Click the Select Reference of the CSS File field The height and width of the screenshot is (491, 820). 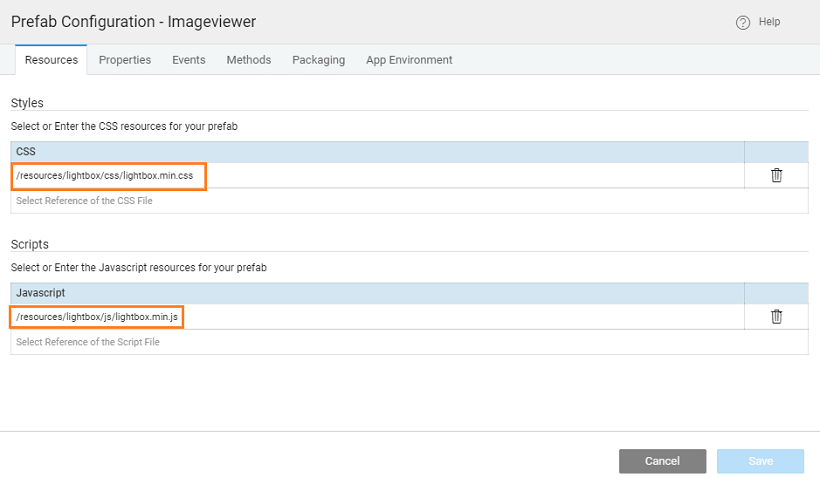pyautogui.click(x=378, y=201)
